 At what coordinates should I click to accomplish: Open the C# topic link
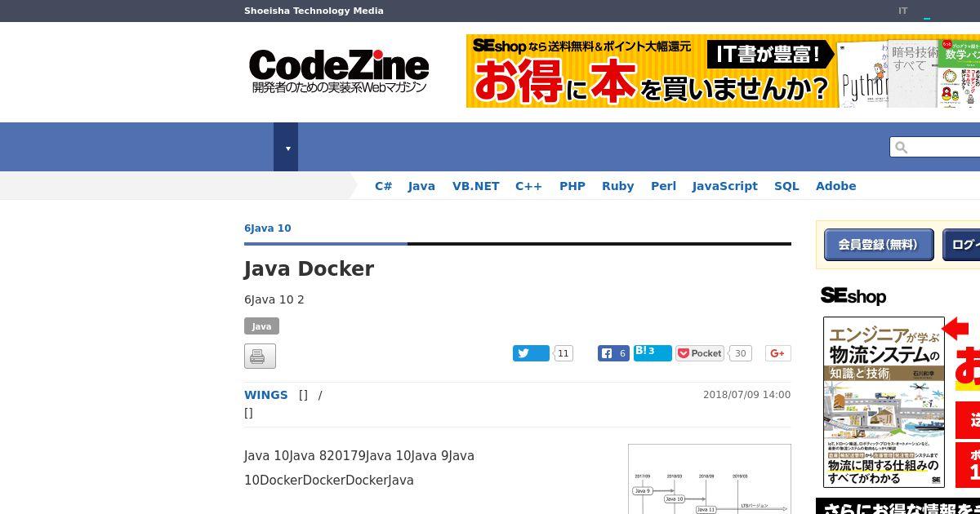pyautogui.click(x=383, y=186)
